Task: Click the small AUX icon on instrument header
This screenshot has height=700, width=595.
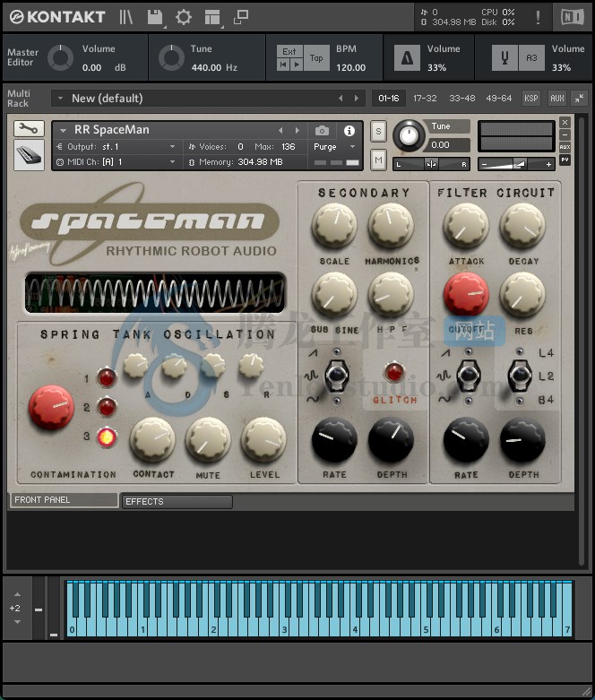Action: click(x=565, y=147)
